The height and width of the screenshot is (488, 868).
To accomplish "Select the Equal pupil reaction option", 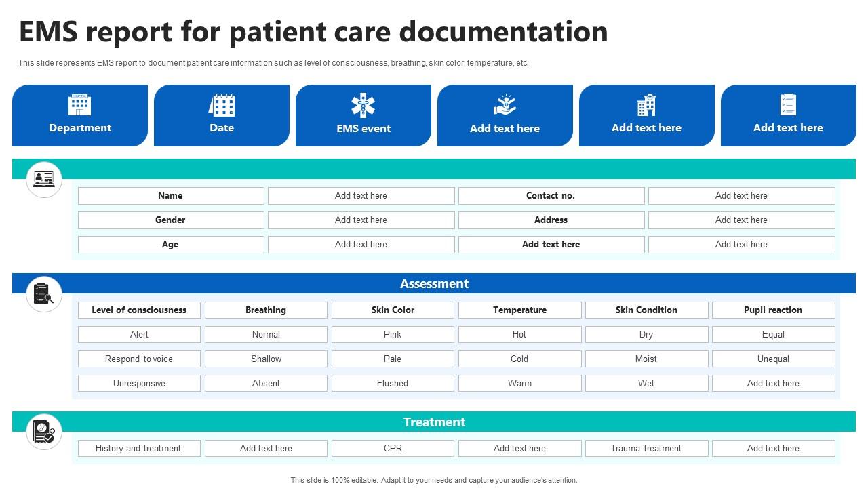I will click(773, 334).
